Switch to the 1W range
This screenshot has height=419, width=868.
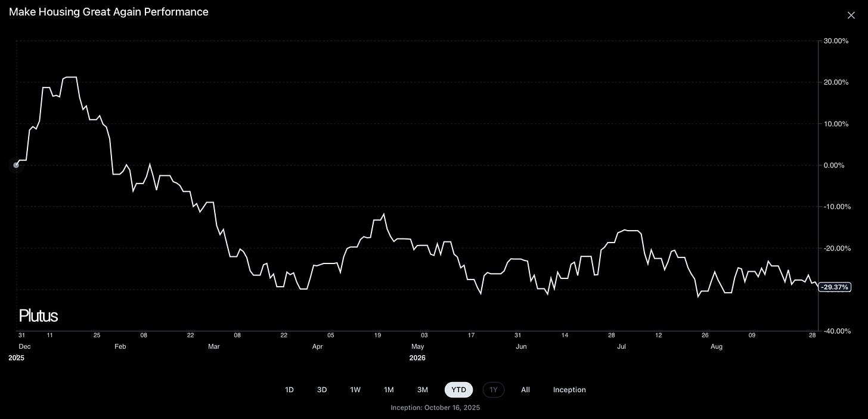pos(355,390)
